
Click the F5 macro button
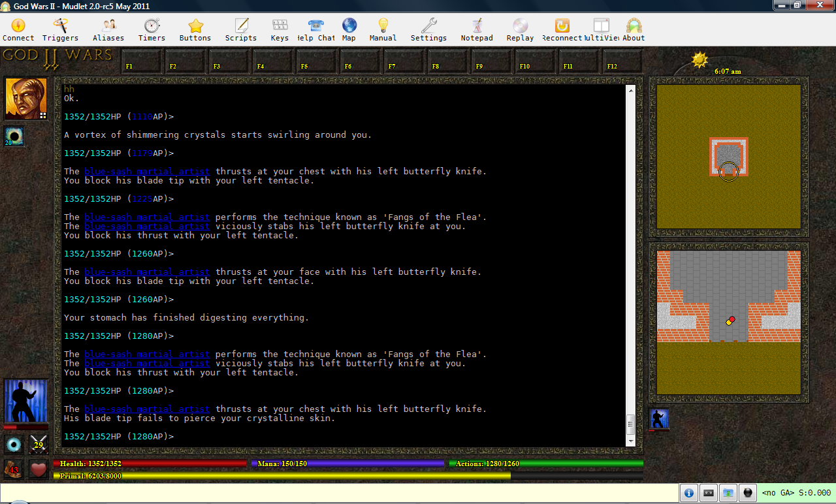coord(315,62)
